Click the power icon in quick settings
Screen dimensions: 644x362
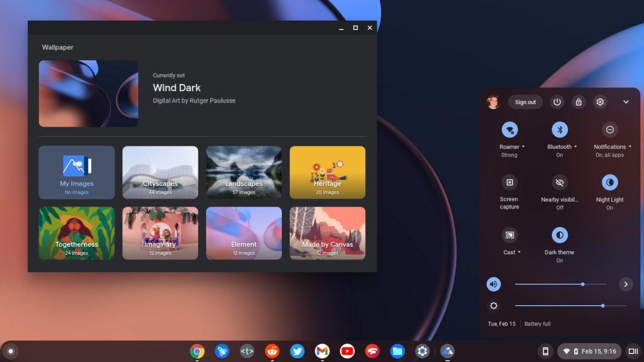557,102
